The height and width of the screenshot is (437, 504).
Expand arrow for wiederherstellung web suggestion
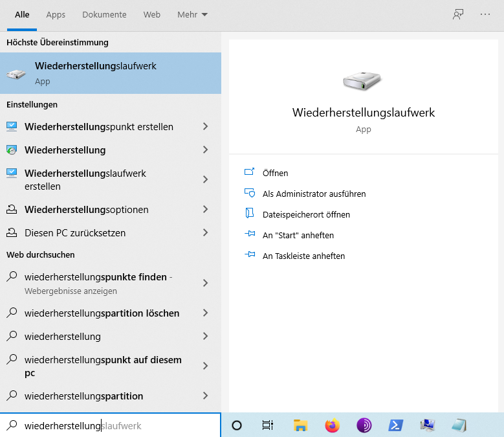pos(205,336)
